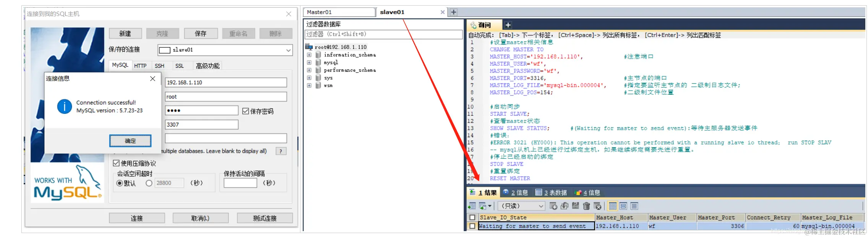The width and height of the screenshot is (868, 238).
Task: Check the header select-all checkbox in result grid
Action: [472, 217]
